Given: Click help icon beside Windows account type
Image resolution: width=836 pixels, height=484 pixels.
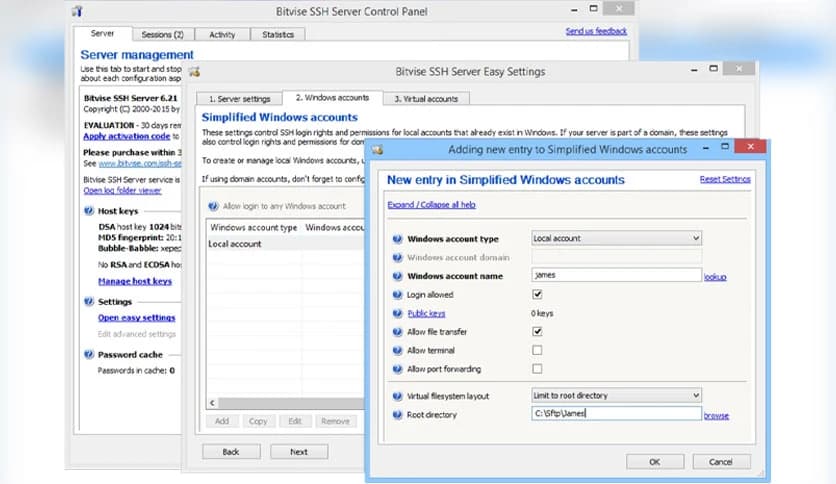Looking at the screenshot, I should click(397, 239).
